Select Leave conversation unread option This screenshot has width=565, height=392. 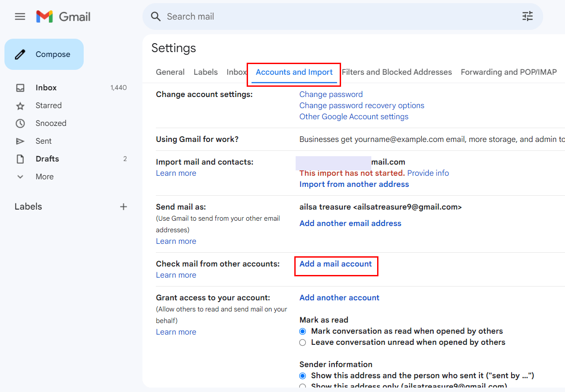(x=303, y=342)
